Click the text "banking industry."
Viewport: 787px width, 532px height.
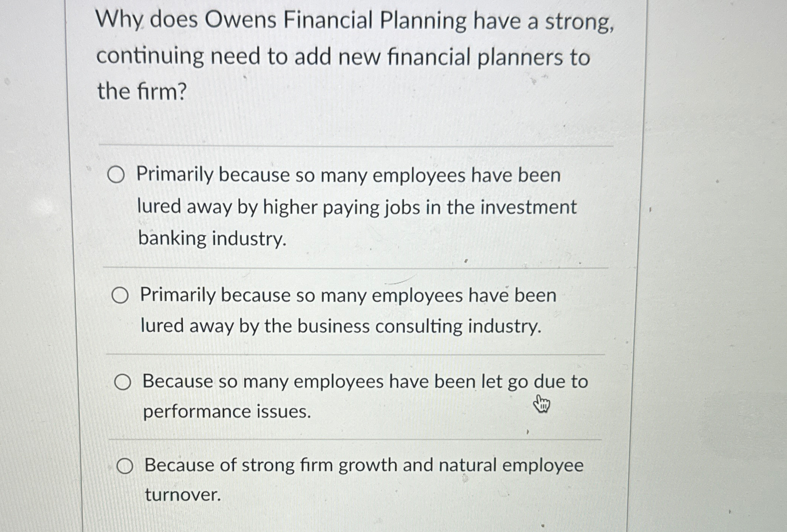pos(212,238)
